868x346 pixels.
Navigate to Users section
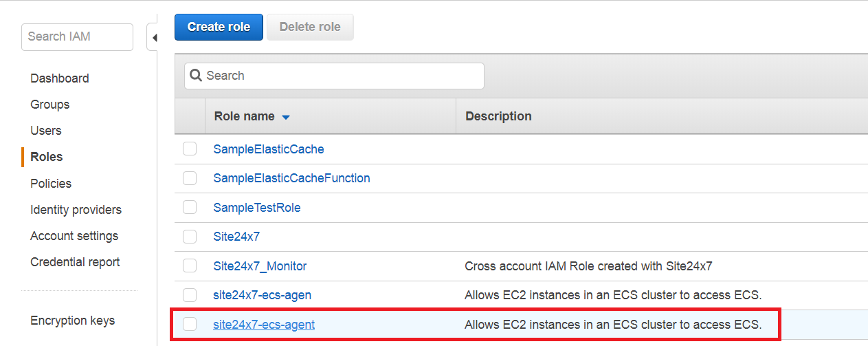point(46,131)
